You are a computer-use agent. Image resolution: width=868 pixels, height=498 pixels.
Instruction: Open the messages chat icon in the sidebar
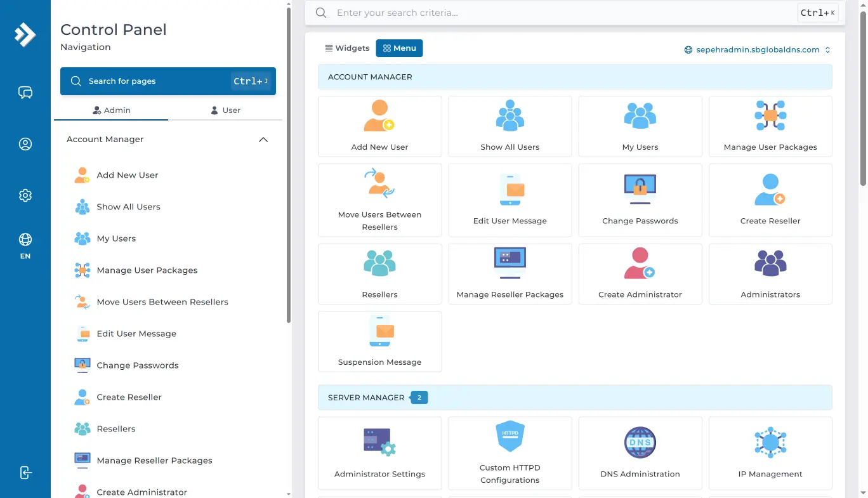coord(25,93)
